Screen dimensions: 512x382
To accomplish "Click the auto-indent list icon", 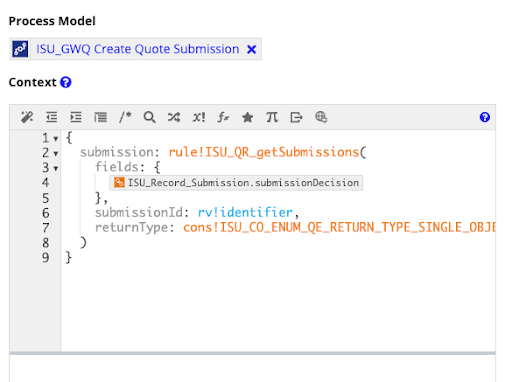I will coord(100,117).
